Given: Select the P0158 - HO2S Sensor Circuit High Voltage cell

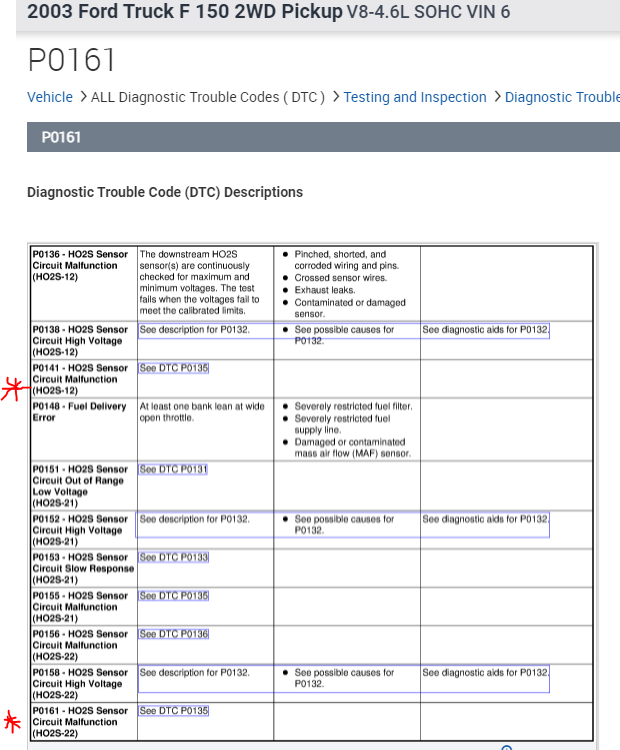Looking at the screenshot, I should pos(84,684).
